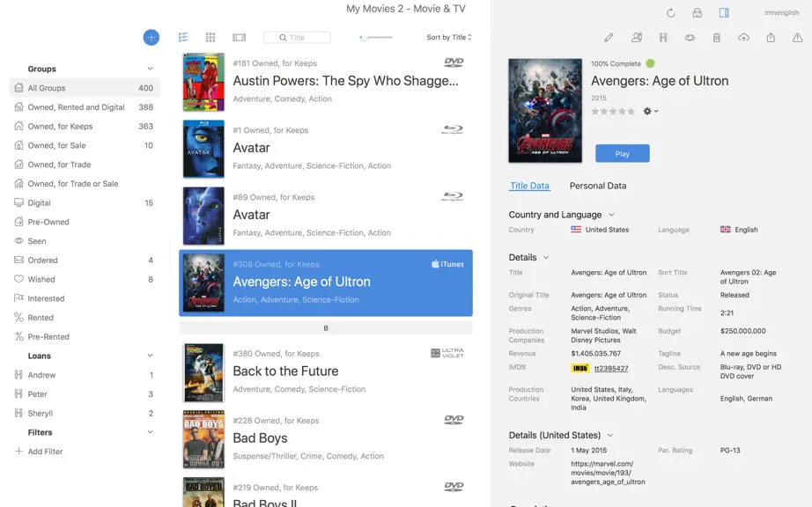Open the Sort by Title dropdown
The height and width of the screenshot is (507, 812).
(449, 37)
